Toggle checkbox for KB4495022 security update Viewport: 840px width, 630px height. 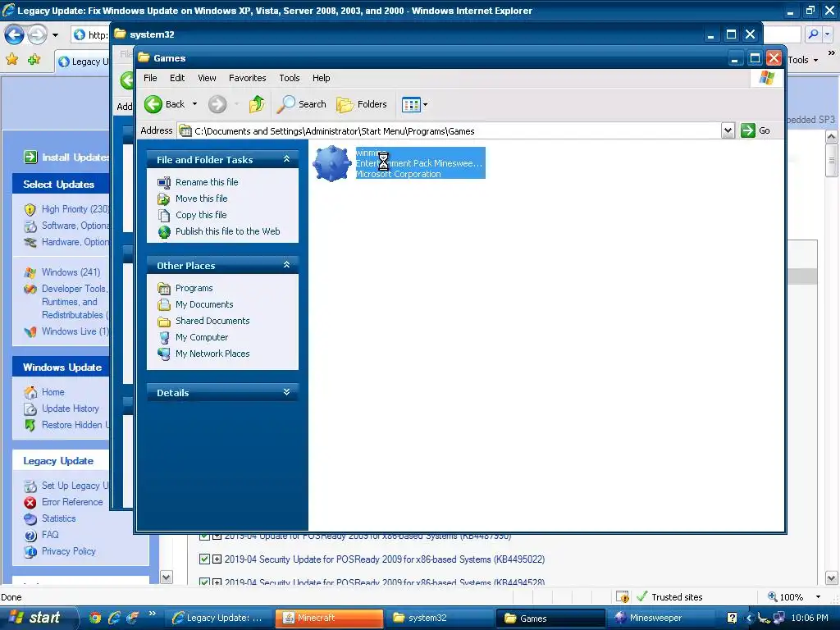tap(204, 559)
